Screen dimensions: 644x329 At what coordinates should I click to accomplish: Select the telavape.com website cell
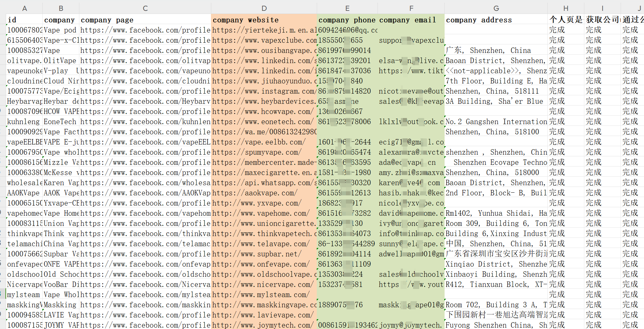coord(264,244)
